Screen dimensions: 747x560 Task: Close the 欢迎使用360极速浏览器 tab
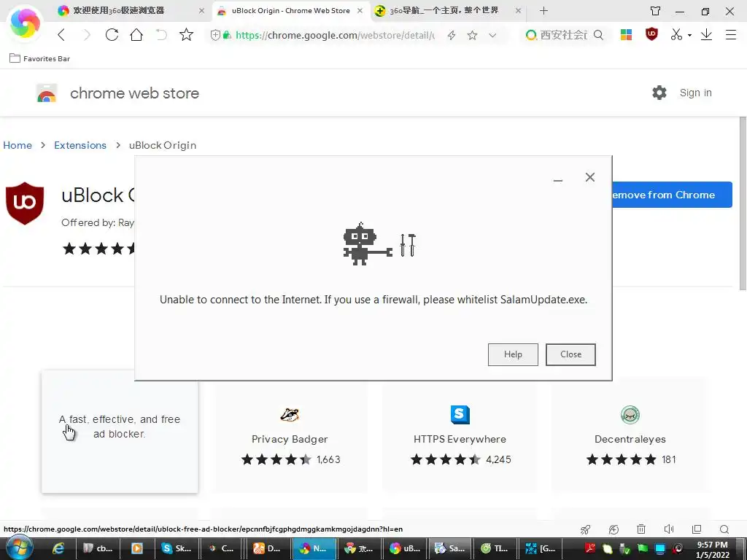click(x=201, y=10)
